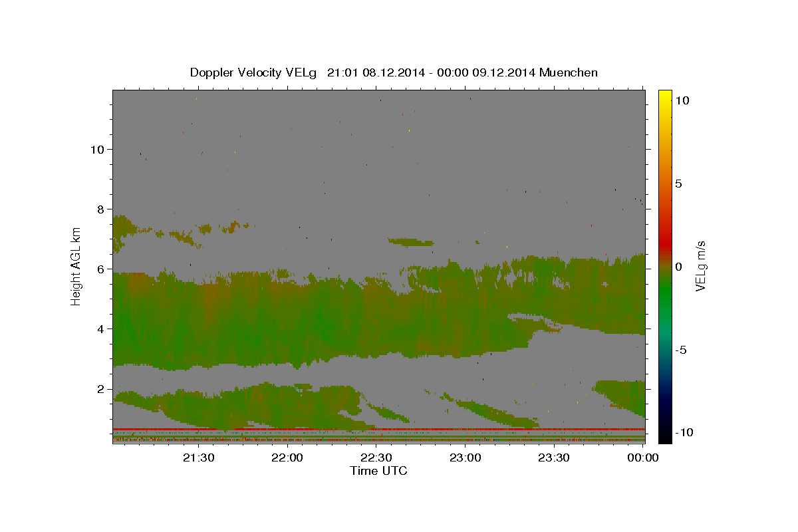Click the 'VELg m/s' colorbar label

(700, 265)
